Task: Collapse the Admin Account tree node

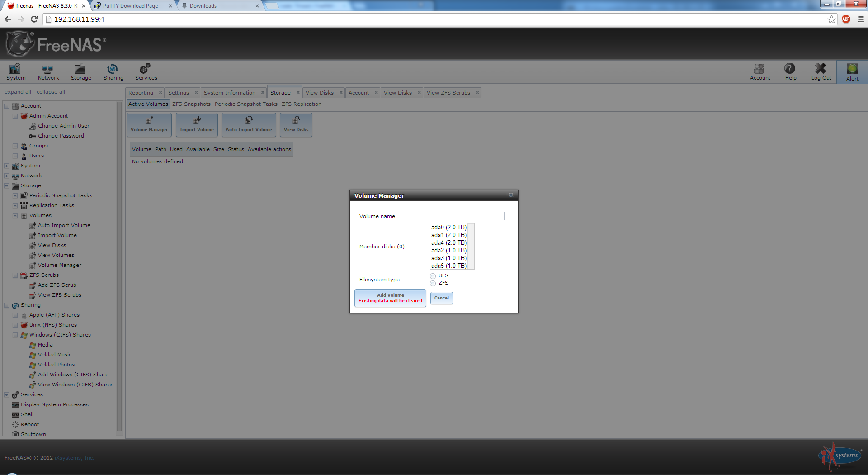Action: [x=15, y=116]
